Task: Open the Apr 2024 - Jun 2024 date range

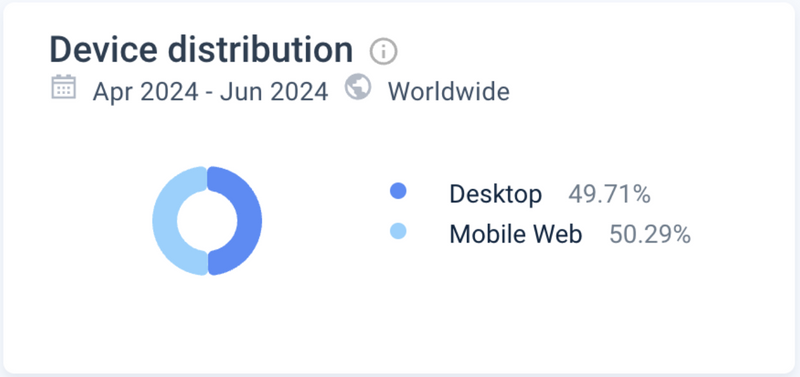Action: [210, 92]
